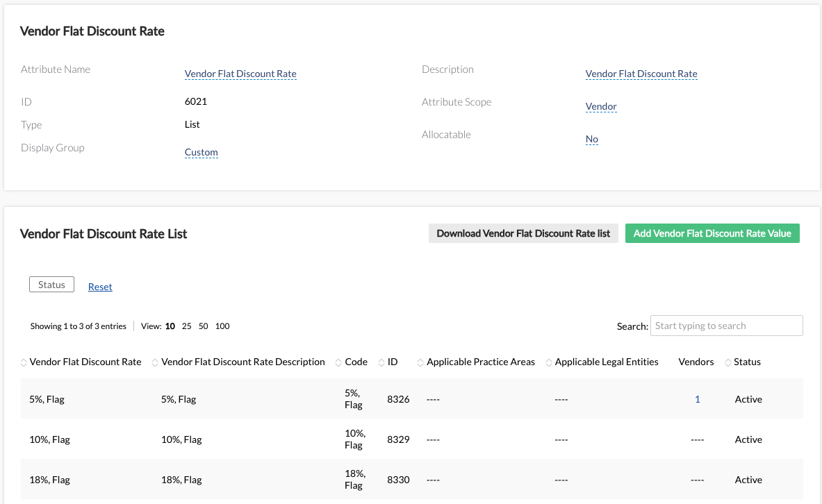
Task: Sort table by ID column arrows
Action: pyautogui.click(x=381, y=362)
